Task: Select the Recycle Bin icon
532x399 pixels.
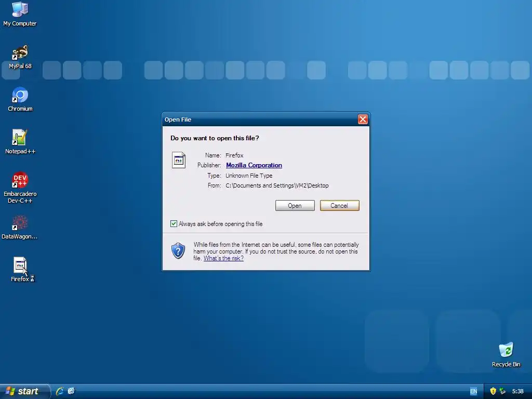Action: click(506, 355)
